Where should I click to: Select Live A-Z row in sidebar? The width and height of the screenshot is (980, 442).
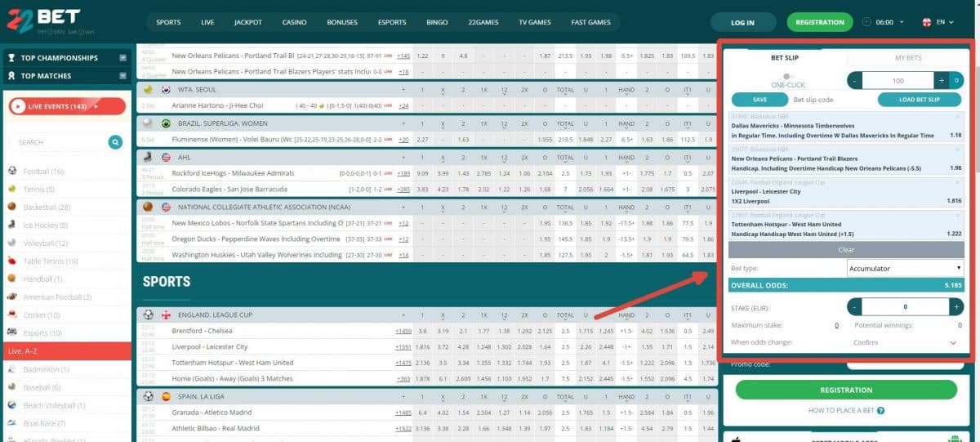pyautogui.click(x=65, y=351)
